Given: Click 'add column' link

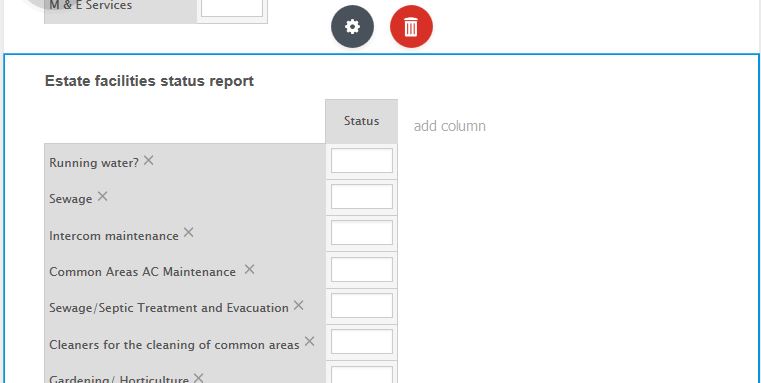Looking at the screenshot, I should 449,126.
